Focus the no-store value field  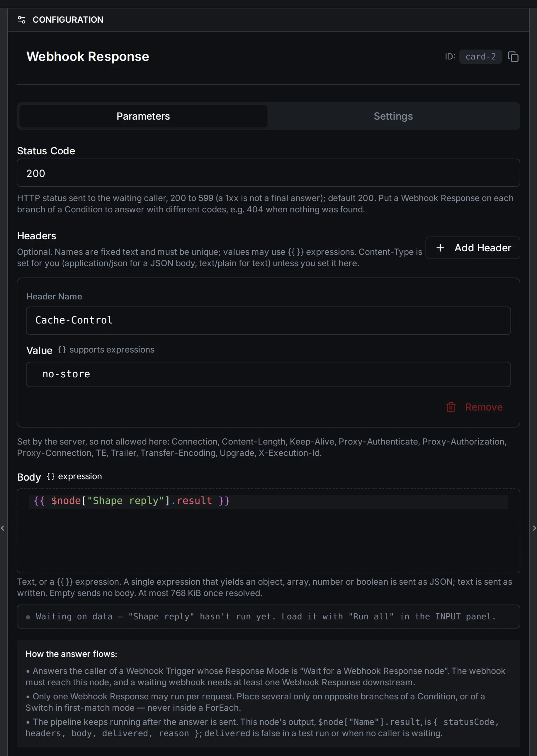click(x=268, y=374)
